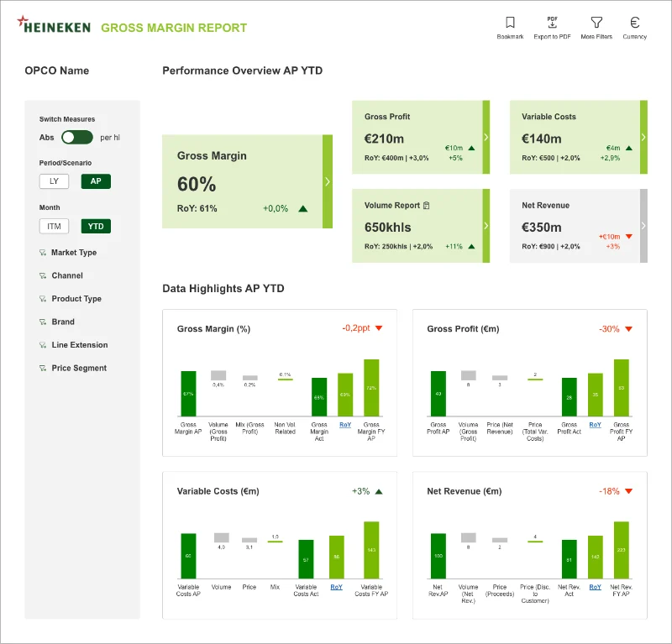672x644 pixels.
Task: Click red triangle next to -18%
Action: point(628,491)
